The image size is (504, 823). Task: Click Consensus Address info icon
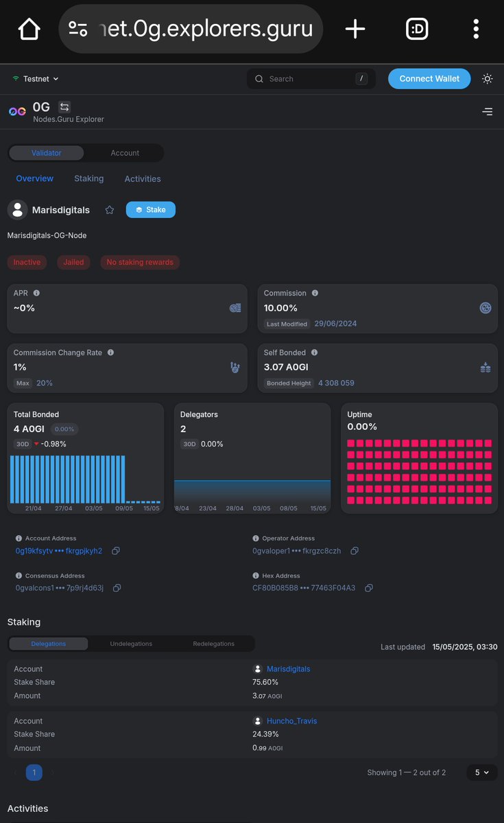(19, 575)
